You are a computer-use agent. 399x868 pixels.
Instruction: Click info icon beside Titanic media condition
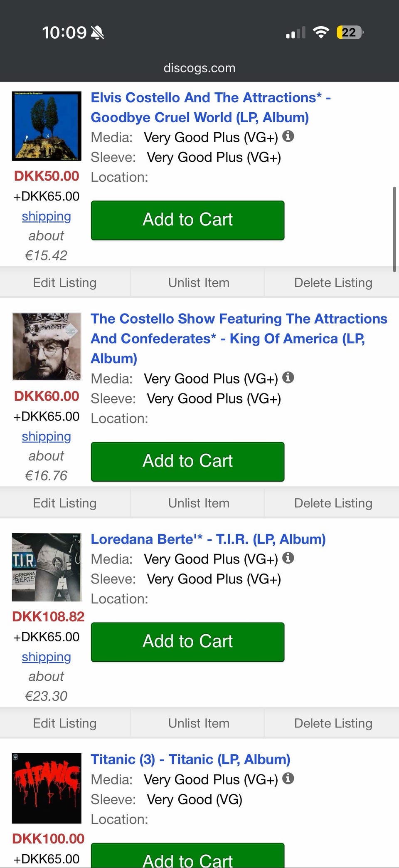[x=288, y=778]
